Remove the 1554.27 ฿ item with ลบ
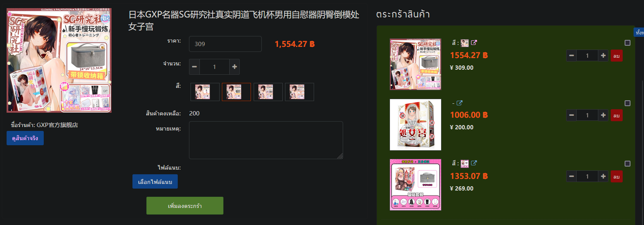The image size is (644, 225). click(x=617, y=56)
